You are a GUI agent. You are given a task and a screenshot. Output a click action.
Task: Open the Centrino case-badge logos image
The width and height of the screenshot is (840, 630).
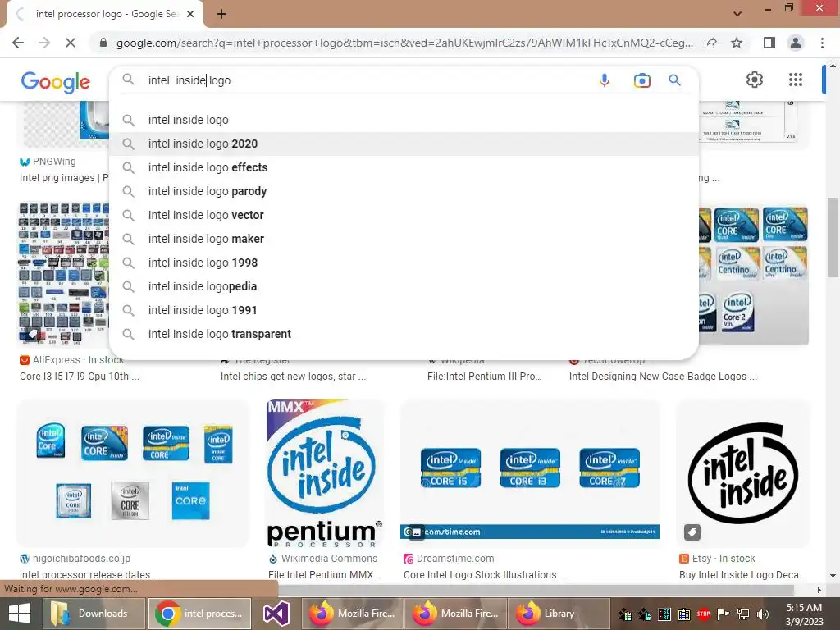click(754, 273)
